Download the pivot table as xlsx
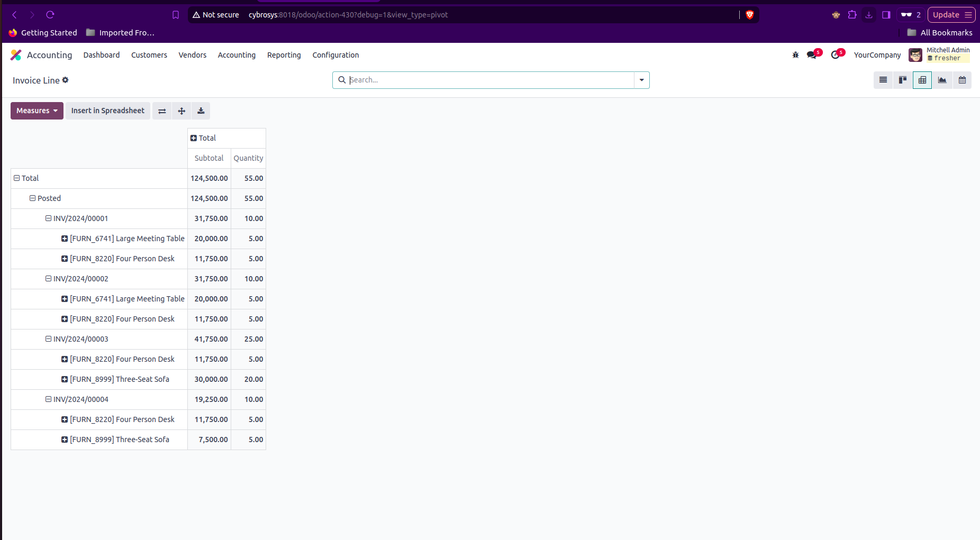Viewport: 980px width, 540px height. (x=201, y=111)
